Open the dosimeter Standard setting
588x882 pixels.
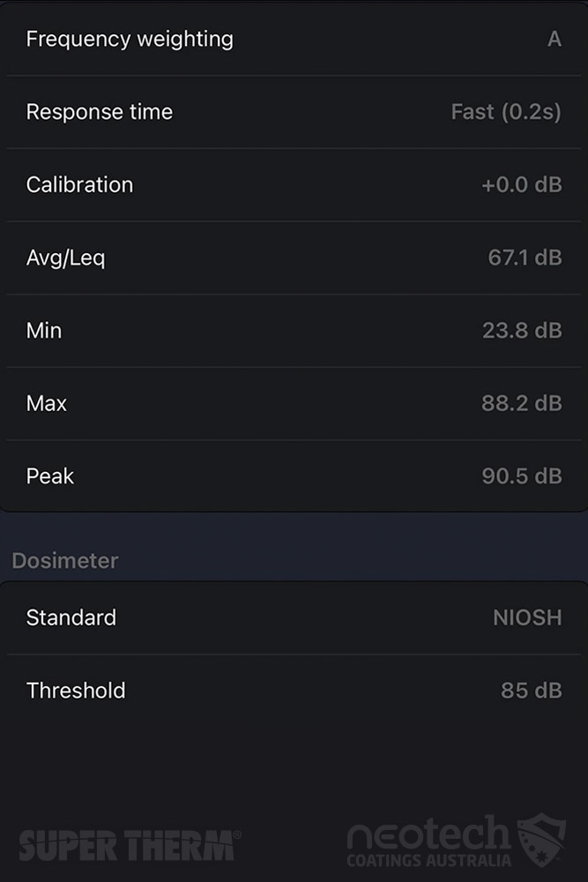71,617
